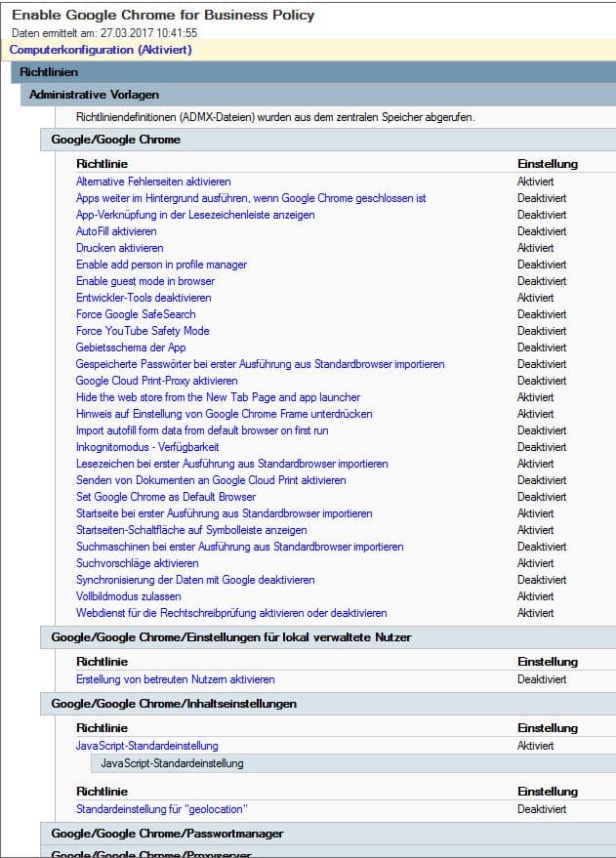Image resolution: width=616 pixels, height=858 pixels.
Task: Click Standardeinstellung für "geolocation" link
Action: coord(162,809)
